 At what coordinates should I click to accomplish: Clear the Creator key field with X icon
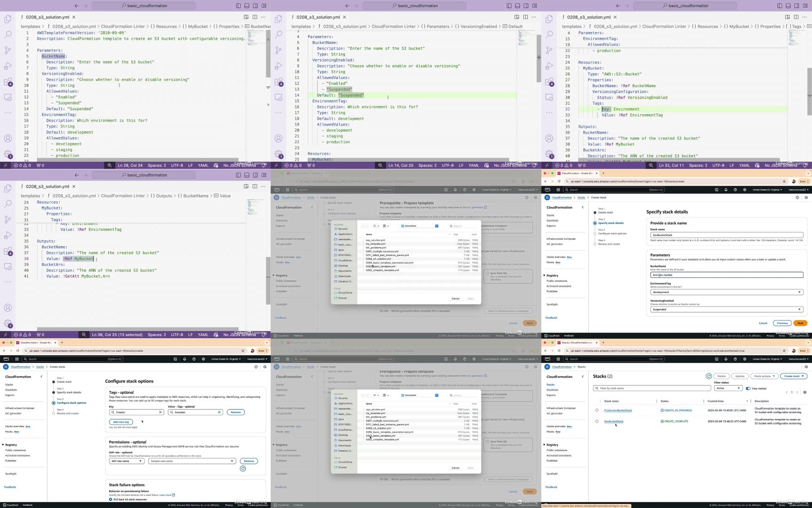(160, 412)
